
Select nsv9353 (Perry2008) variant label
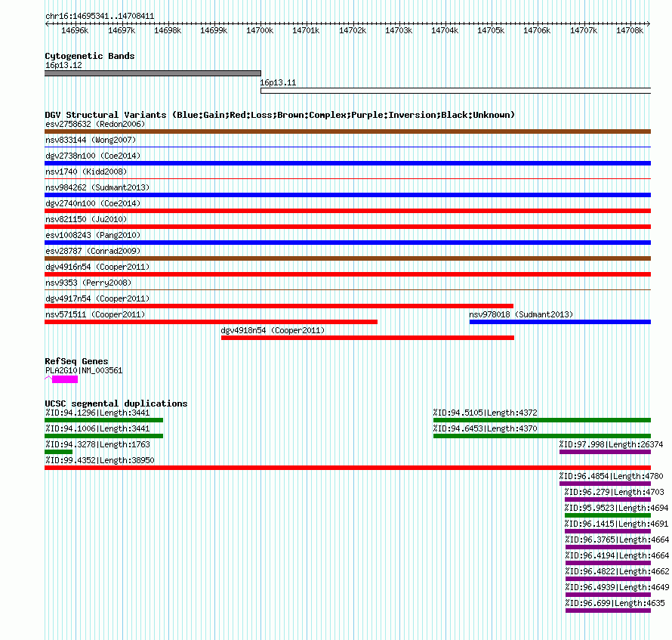[x=88, y=283]
